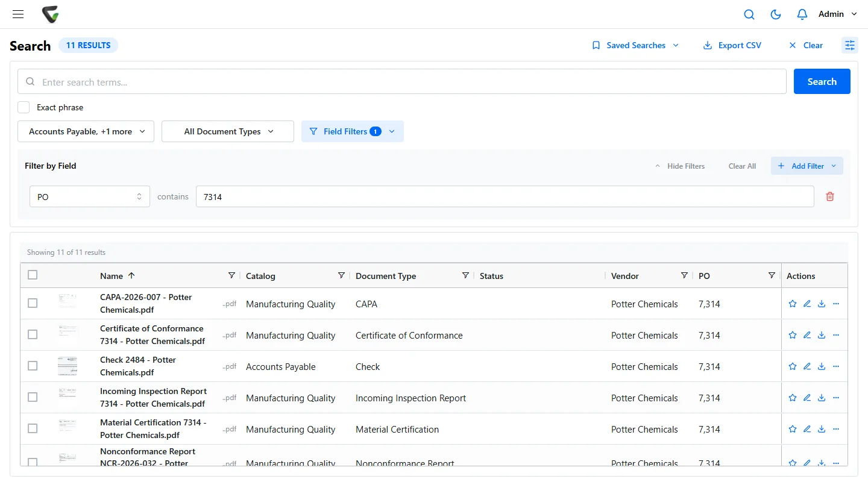Download the Certificate of Conformance document
This screenshot has height=482, width=868.
(x=822, y=335)
